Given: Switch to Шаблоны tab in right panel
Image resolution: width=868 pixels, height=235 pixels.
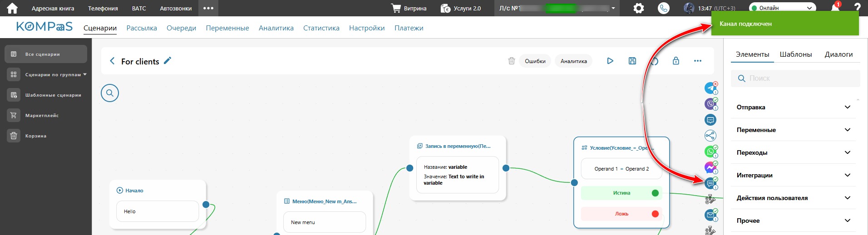Looking at the screenshot, I should 796,54.
